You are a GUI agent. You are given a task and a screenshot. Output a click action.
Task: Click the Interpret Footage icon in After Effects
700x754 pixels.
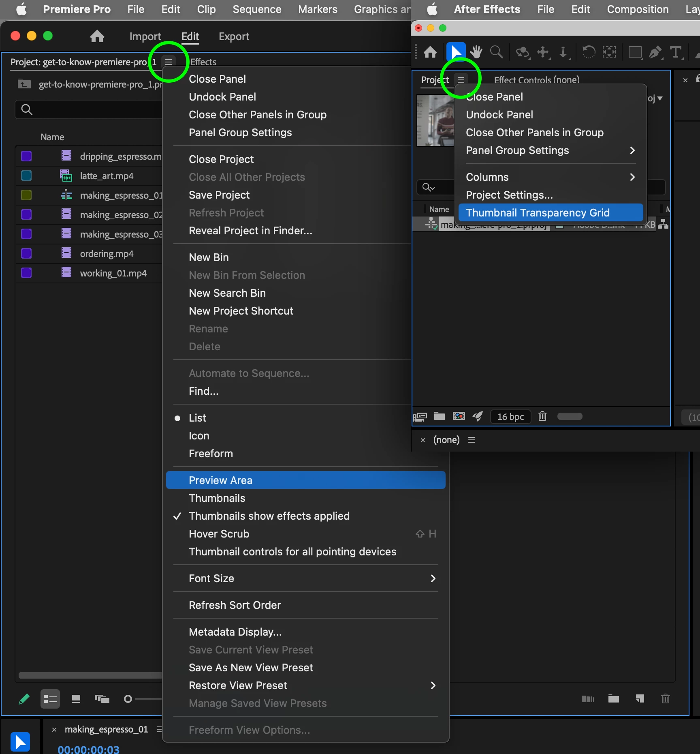coord(420,417)
